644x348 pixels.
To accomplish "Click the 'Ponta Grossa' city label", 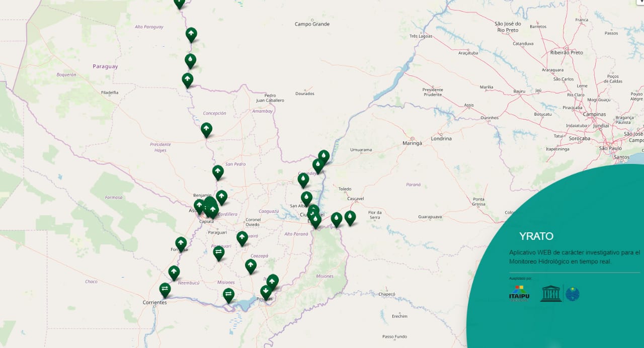I will click(478, 202).
